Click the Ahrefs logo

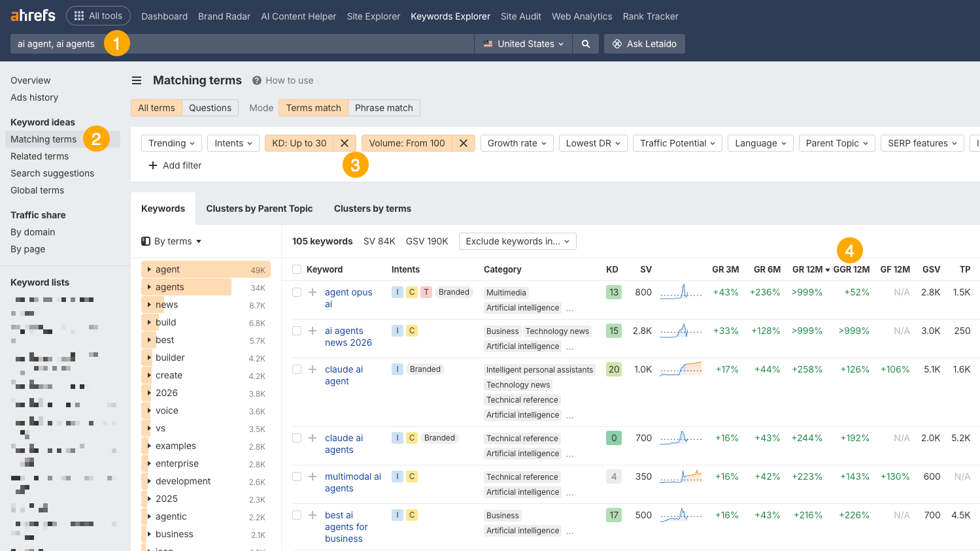point(33,16)
